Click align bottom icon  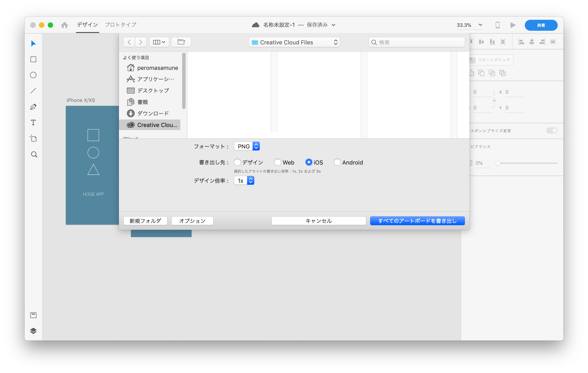pos(492,42)
